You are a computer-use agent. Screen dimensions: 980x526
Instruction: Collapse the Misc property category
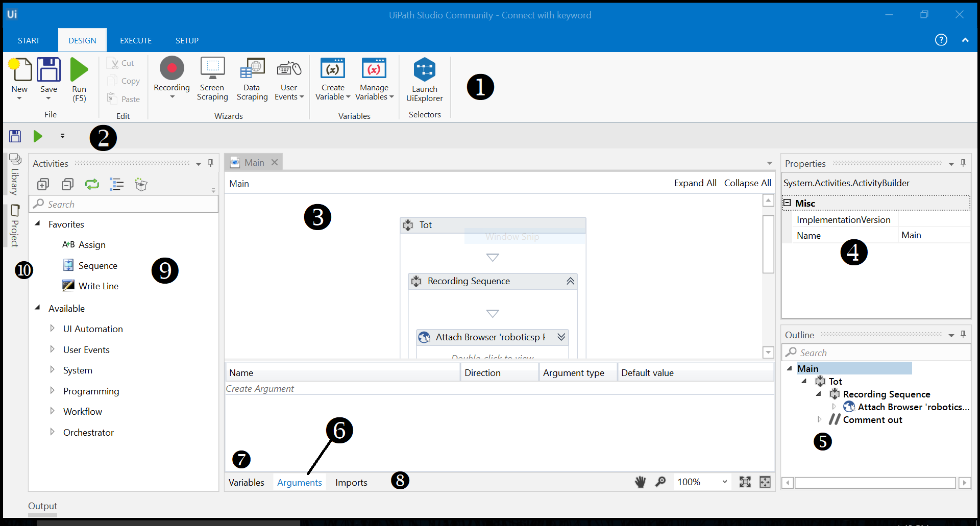tap(787, 203)
